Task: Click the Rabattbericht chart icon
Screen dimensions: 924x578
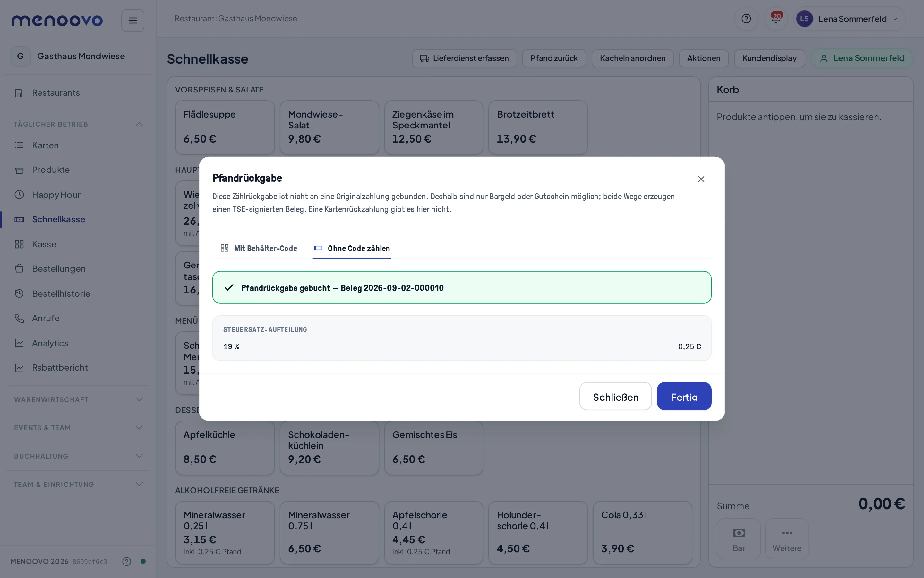Action: coord(19,368)
